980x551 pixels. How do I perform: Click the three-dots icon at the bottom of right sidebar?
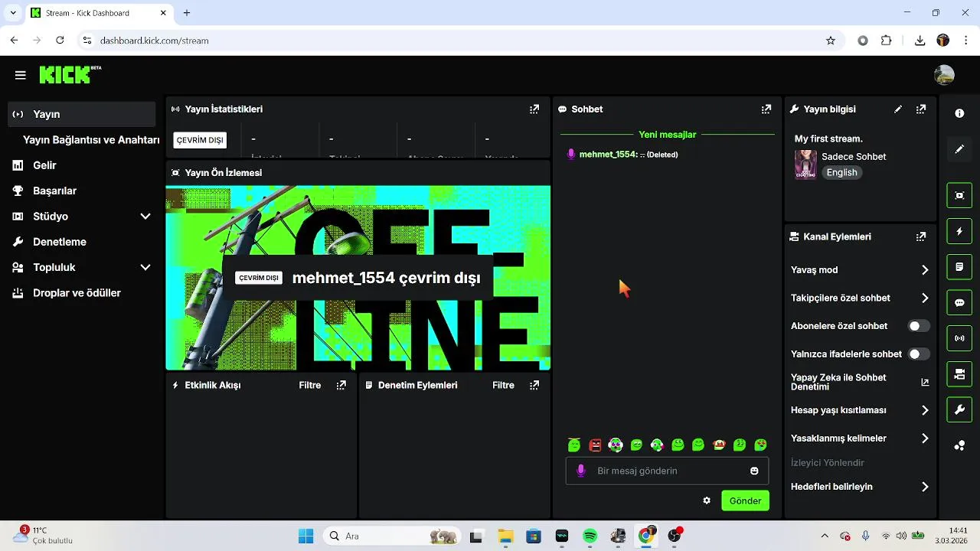click(x=959, y=446)
